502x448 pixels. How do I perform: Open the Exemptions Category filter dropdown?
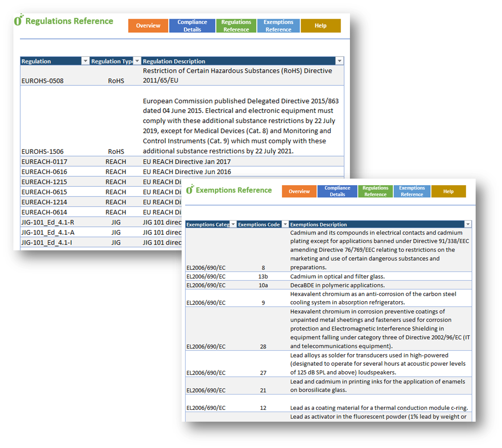(233, 224)
